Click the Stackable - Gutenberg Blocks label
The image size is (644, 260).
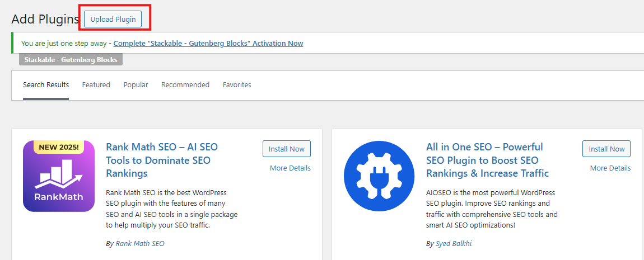71,59
